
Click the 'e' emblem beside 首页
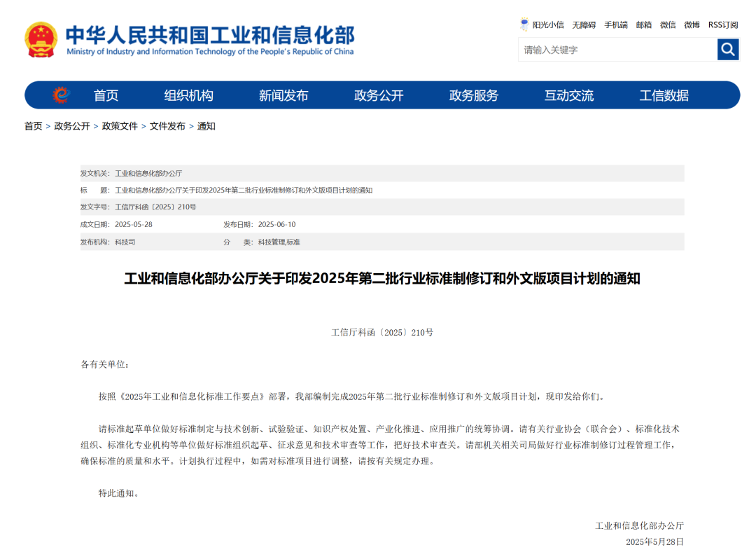pos(62,95)
